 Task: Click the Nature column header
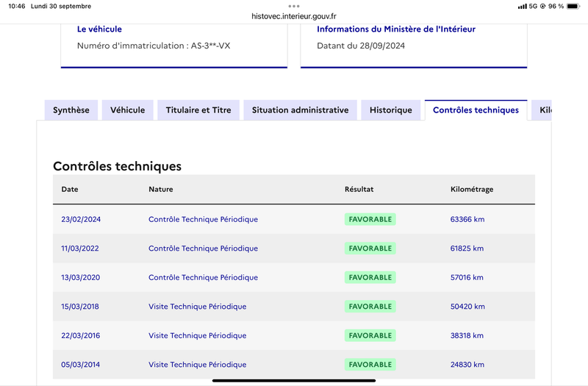tap(161, 189)
